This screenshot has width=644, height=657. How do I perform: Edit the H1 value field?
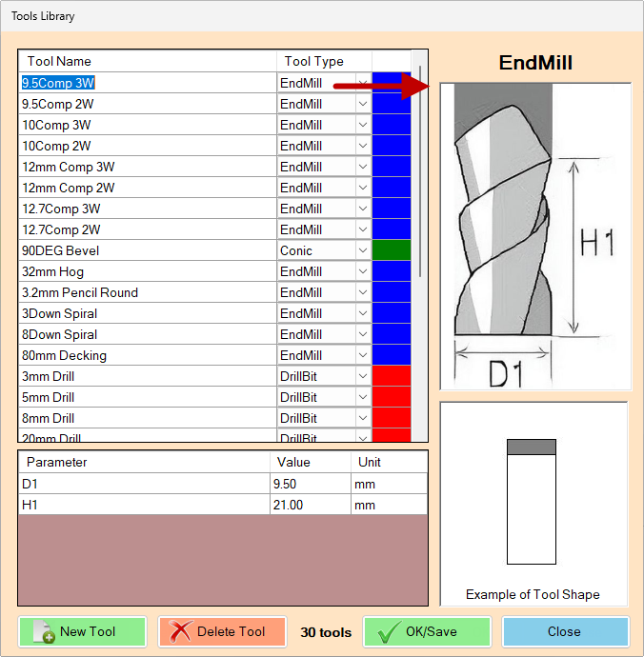[309, 505]
